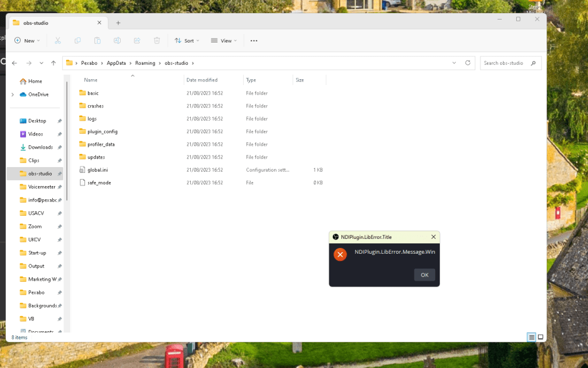The height and width of the screenshot is (368, 588).
Task: Expand the OneDrive tree node
Action: 13,94
